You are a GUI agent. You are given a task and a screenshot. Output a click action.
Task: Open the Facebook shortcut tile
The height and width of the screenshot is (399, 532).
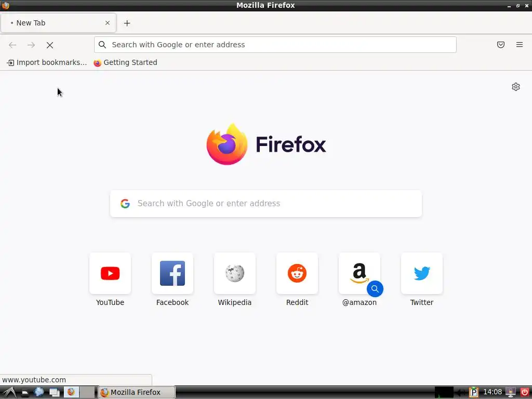coord(172,273)
